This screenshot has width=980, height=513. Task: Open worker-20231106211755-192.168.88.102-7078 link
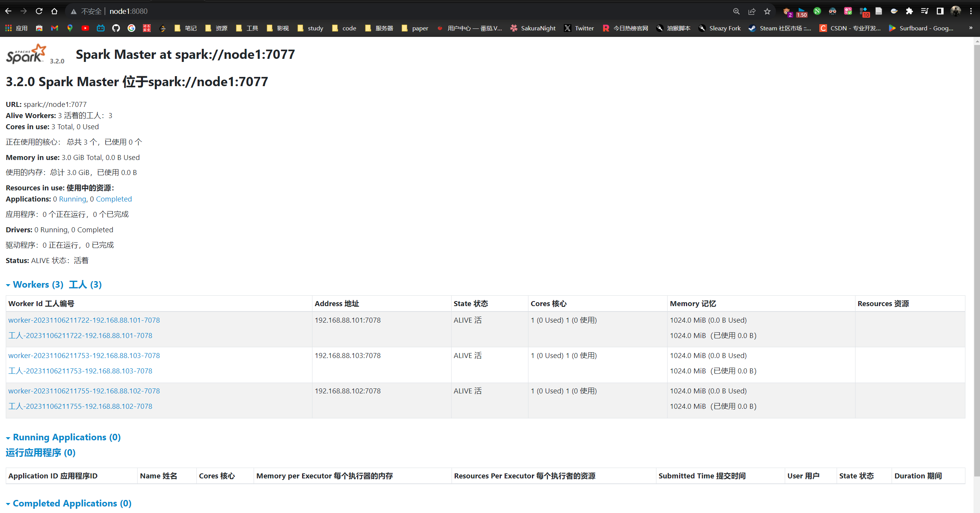pos(84,391)
